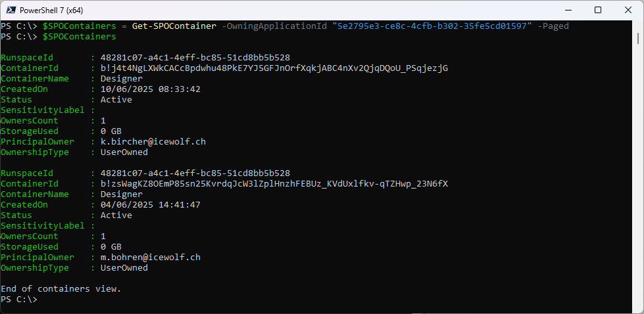Click the first OwnershipType UserOwned value
This screenshot has width=644, height=314.
pyautogui.click(x=124, y=152)
